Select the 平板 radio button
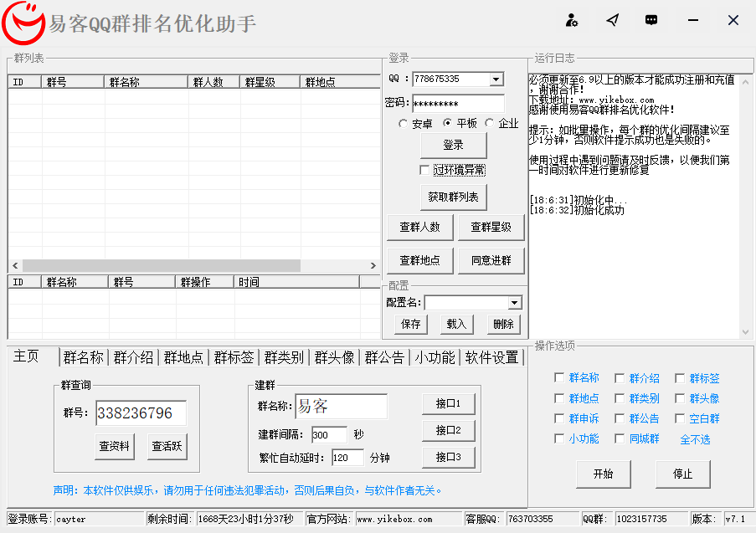756x533 pixels. pos(448,123)
